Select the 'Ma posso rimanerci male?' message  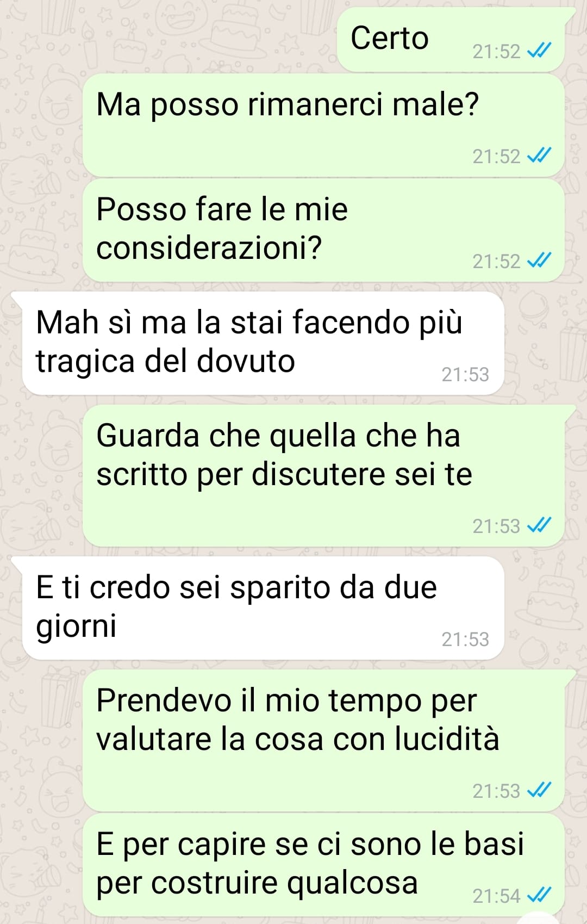[x=323, y=126]
